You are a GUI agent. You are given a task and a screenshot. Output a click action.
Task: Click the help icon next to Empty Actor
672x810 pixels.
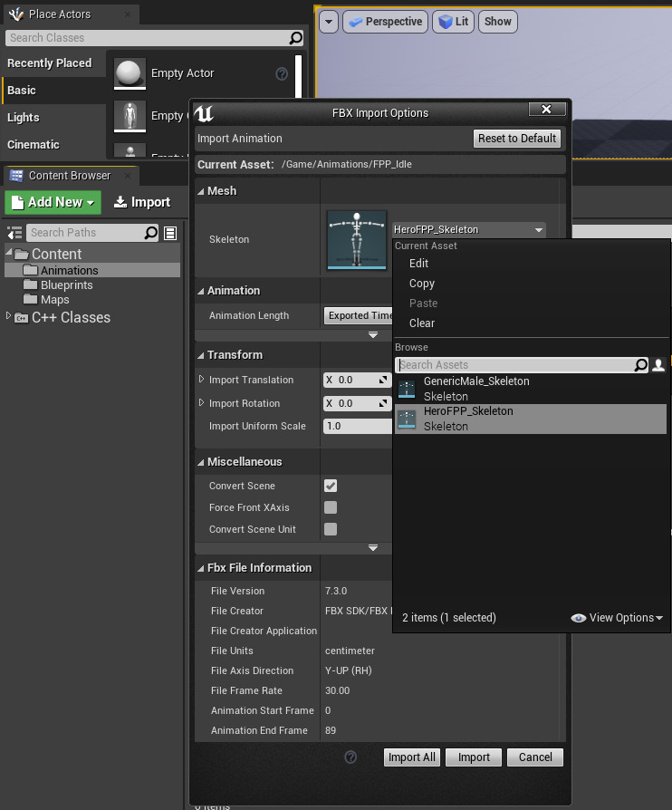282,74
